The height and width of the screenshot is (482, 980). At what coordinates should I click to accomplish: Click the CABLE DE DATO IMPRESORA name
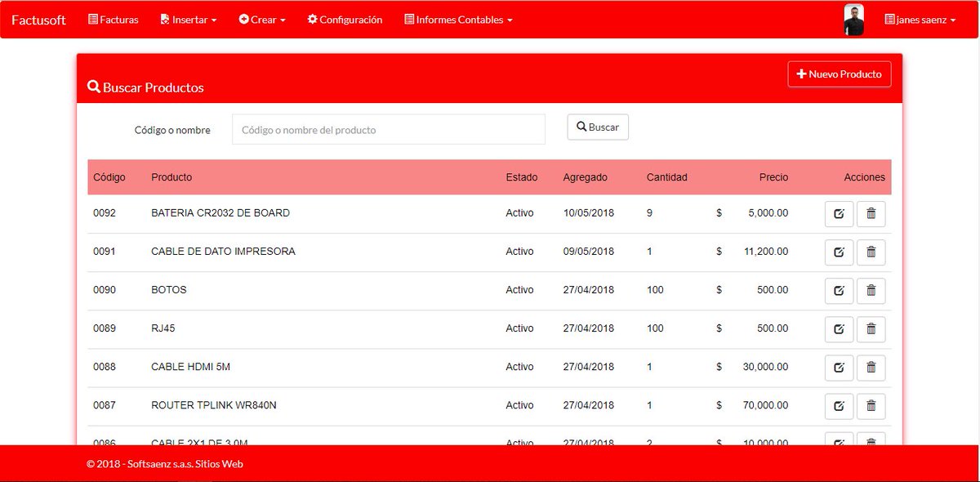[223, 252]
